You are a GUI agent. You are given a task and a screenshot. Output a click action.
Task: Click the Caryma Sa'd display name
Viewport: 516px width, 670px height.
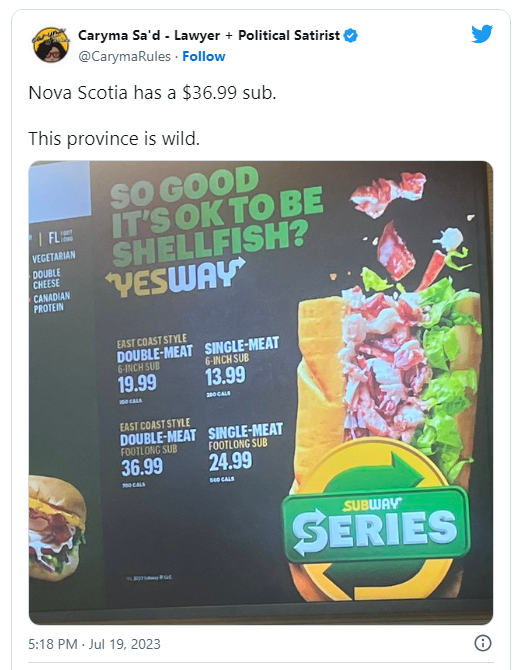(209, 35)
